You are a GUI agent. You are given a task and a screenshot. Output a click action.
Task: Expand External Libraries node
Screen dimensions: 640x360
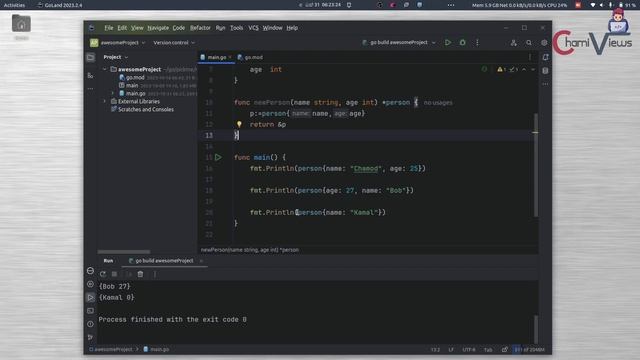click(105, 101)
